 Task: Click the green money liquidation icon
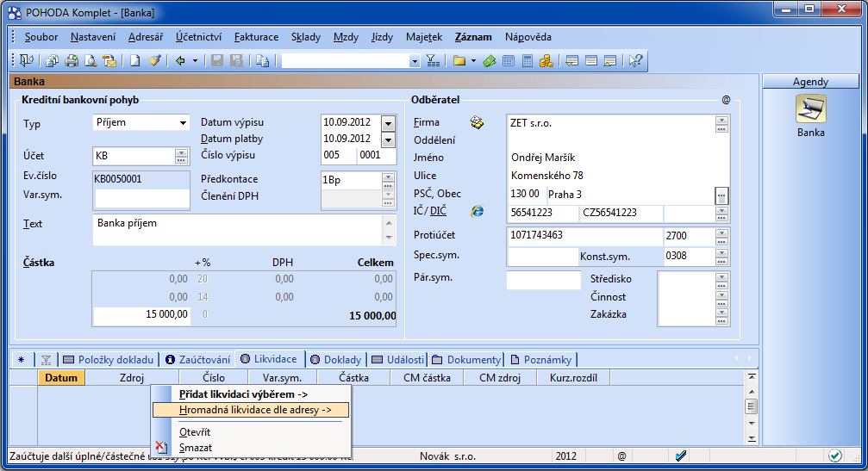[x=490, y=61]
